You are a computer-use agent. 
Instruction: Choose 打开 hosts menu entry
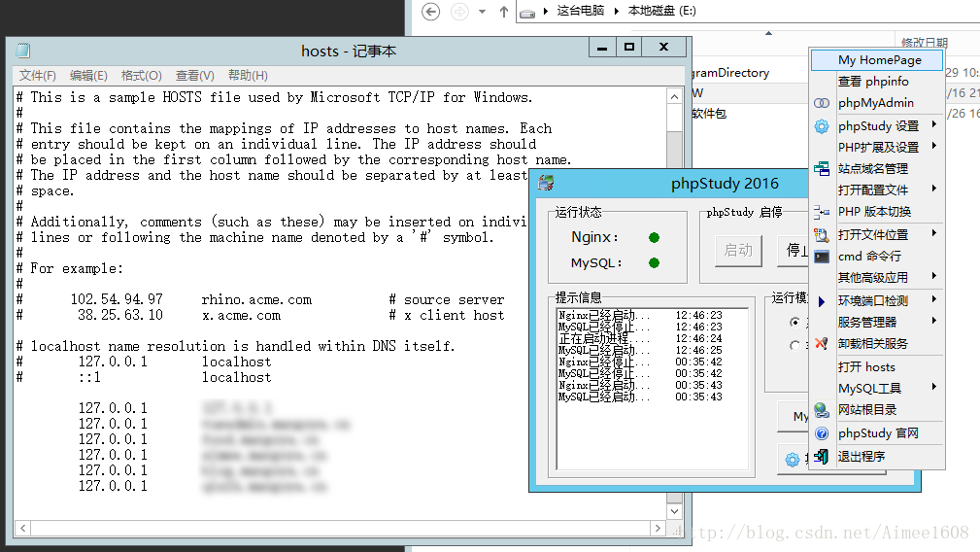876,367
